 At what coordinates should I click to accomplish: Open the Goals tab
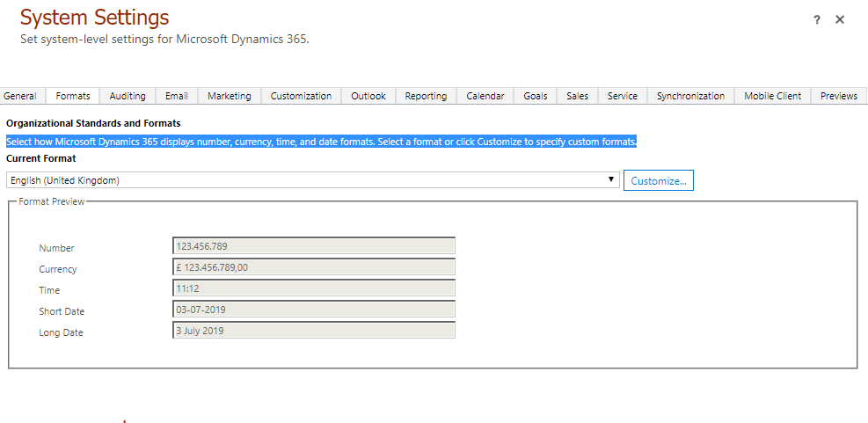coord(536,96)
